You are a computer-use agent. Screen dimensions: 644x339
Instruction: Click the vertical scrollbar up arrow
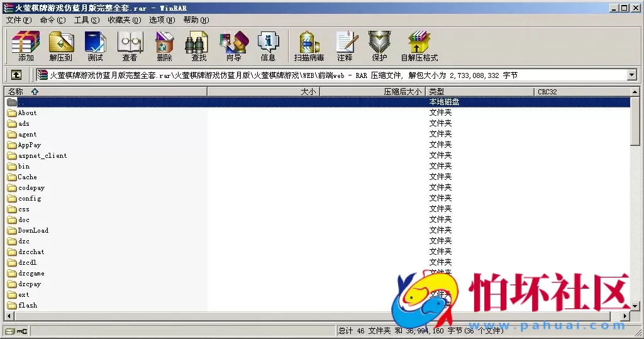(x=636, y=92)
